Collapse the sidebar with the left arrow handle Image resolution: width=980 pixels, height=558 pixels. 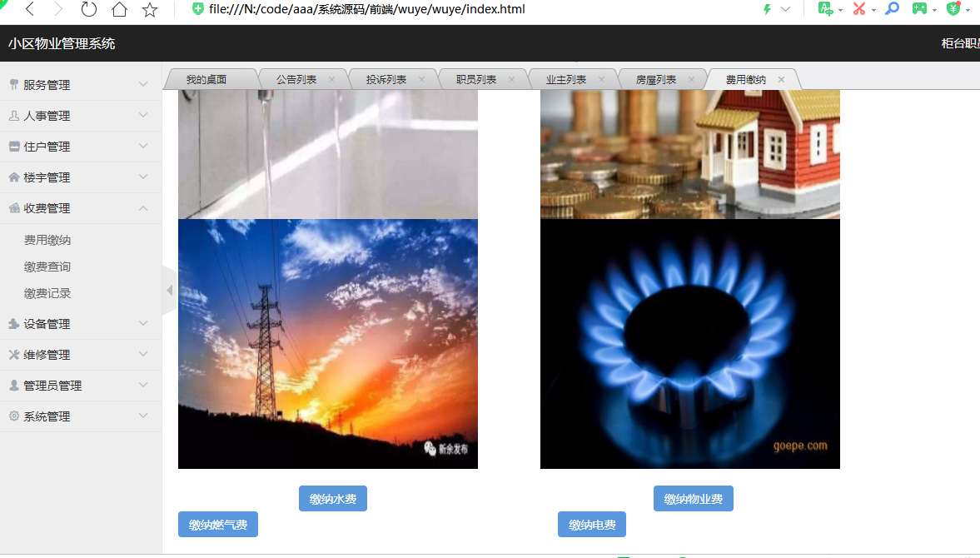tap(169, 290)
